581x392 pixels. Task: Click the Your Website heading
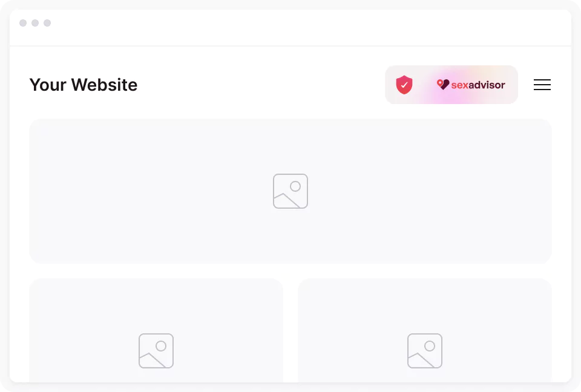point(84,85)
